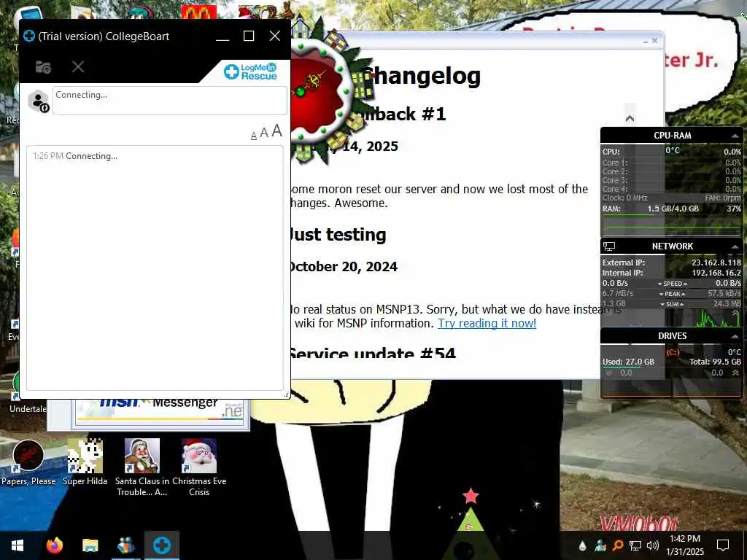This screenshot has height=560, width=747.
Task: Click the RAM usage 1.5 GB/4.0 GB readout
Action: click(673, 209)
